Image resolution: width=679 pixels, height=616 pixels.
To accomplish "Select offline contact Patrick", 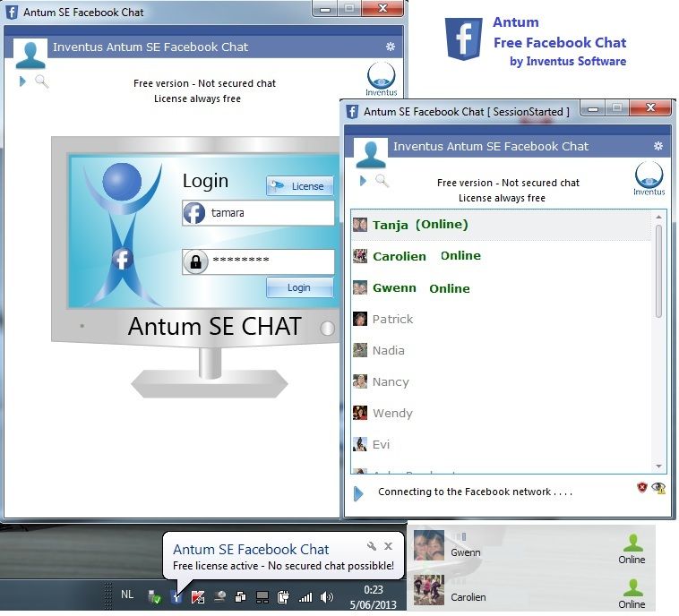I will pos(502,319).
